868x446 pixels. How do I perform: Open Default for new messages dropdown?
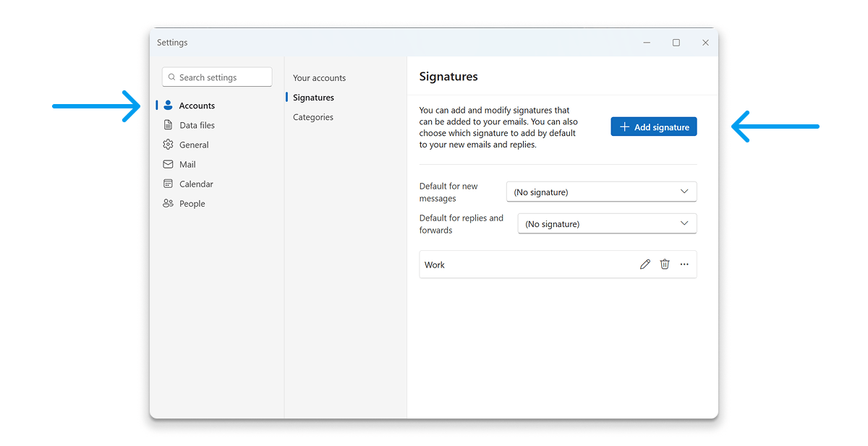(x=601, y=192)
